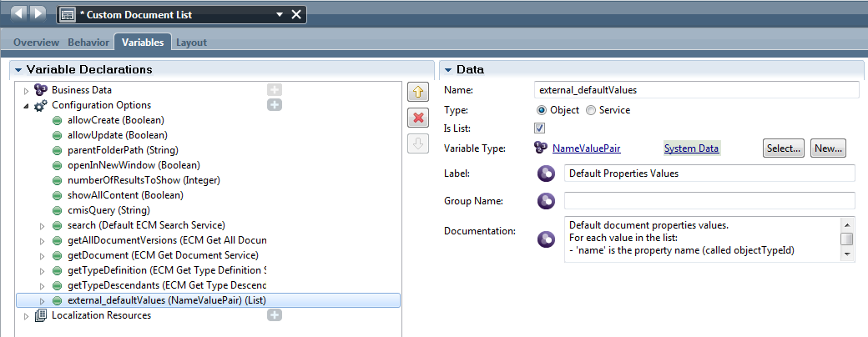Viewport: 868px width, 337px height.
Task: Click the Group Name purple icon
Action: tap(547, 201)
